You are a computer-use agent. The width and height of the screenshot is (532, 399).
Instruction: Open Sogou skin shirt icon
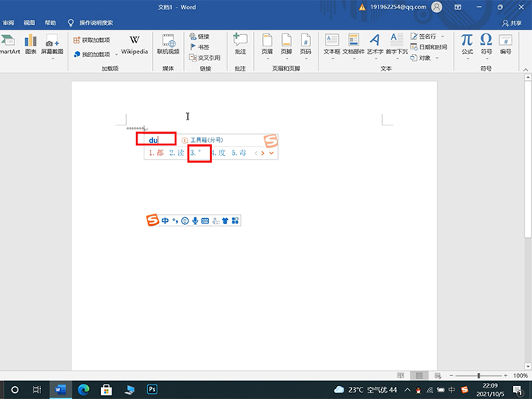pos(225,221)
